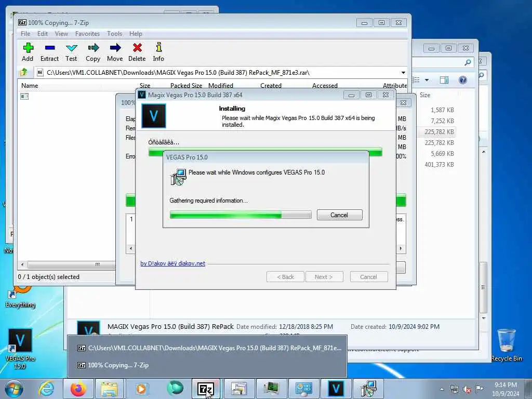Cancel the VEGAS Pro 15.0 configuration dialog
The image size is (532, 399).
pos(339,215)
